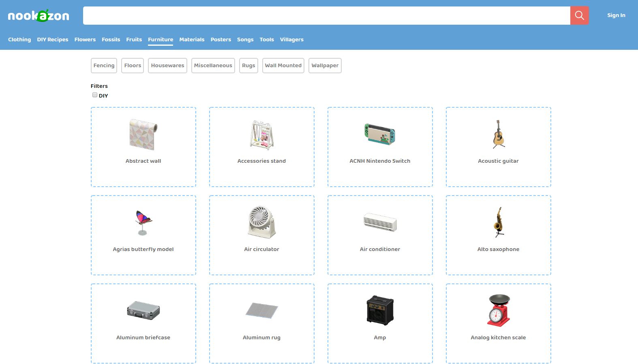Go to the Posters category
The width and height of the screenshot is (638, 364).
(x=221, y=39)
